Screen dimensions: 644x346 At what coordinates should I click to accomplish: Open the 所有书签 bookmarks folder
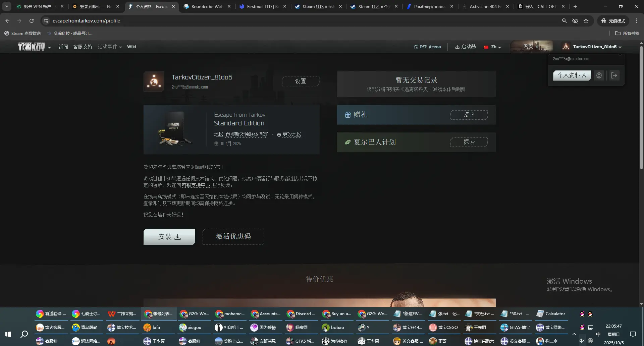click(627, 34)
